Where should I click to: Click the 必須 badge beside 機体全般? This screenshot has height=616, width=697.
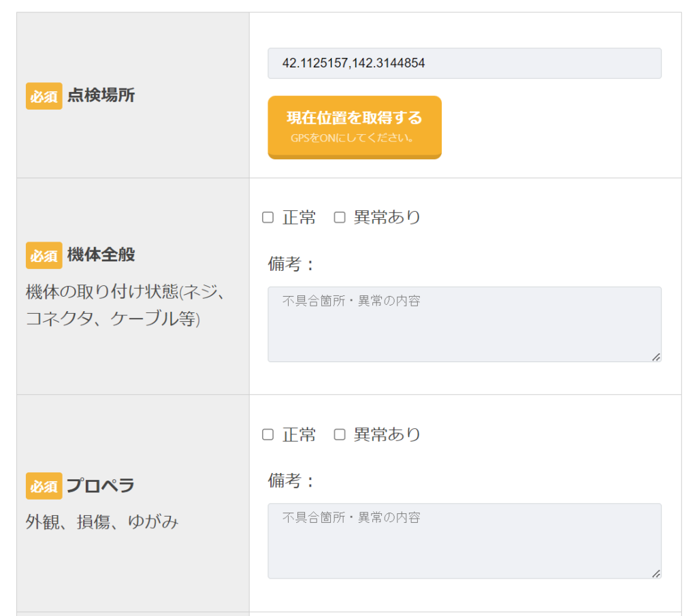pyautogui.click(x=44, y=255)
